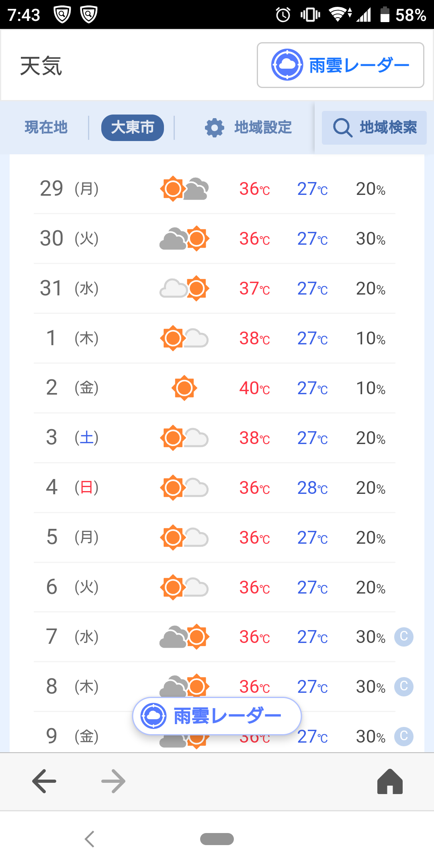Tap the 天気 page title
This screenshot has width=434, height=868.
click(41, 66)
